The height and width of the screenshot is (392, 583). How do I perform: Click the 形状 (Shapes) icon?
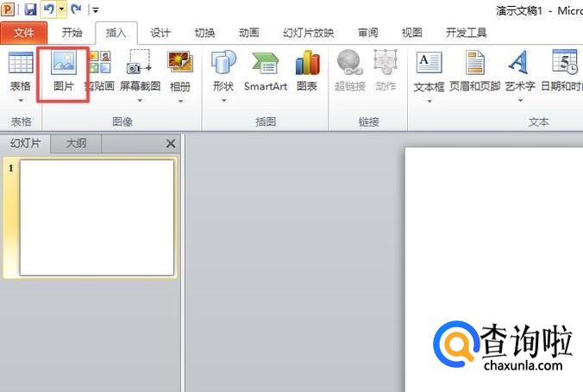click(223, 62)
